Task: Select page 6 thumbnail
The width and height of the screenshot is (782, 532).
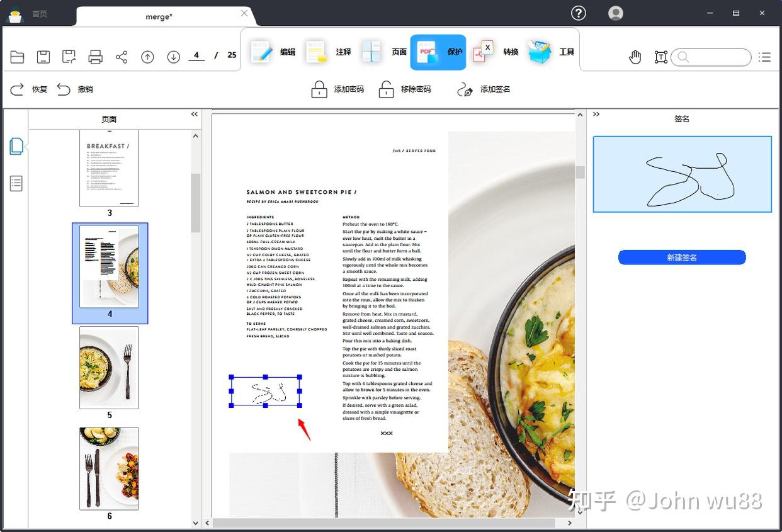Action: (109, 468)
